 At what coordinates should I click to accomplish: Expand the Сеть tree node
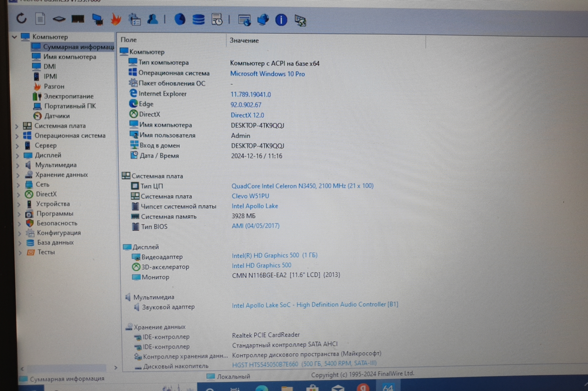18,185
